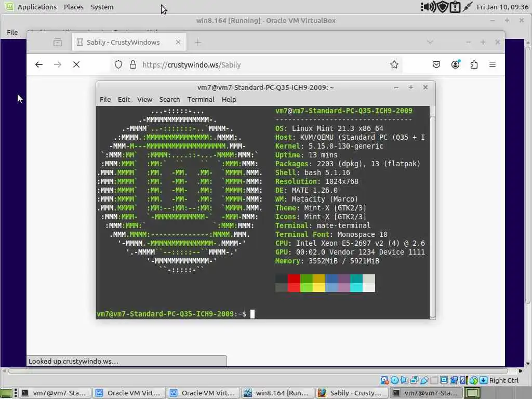Switch to first vm7@vm7-Sta... taskbar window
Screen dimensions: 532x399
pos(54,393)
